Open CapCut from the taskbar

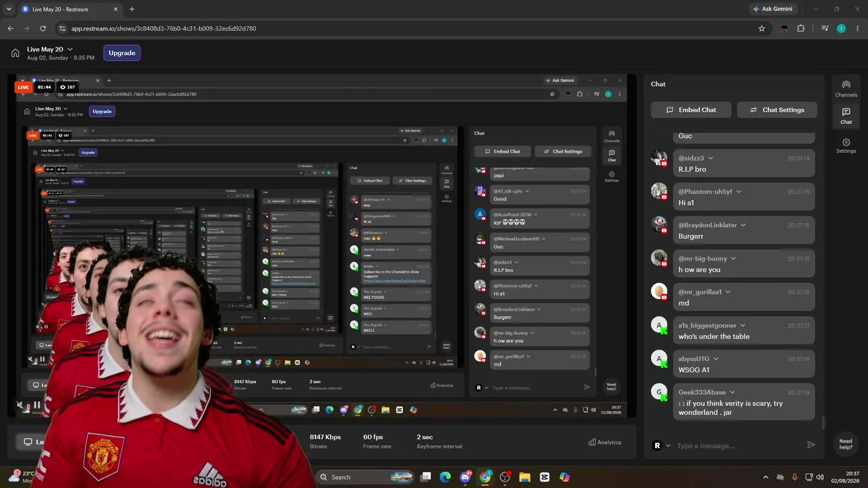coord(545,477)
